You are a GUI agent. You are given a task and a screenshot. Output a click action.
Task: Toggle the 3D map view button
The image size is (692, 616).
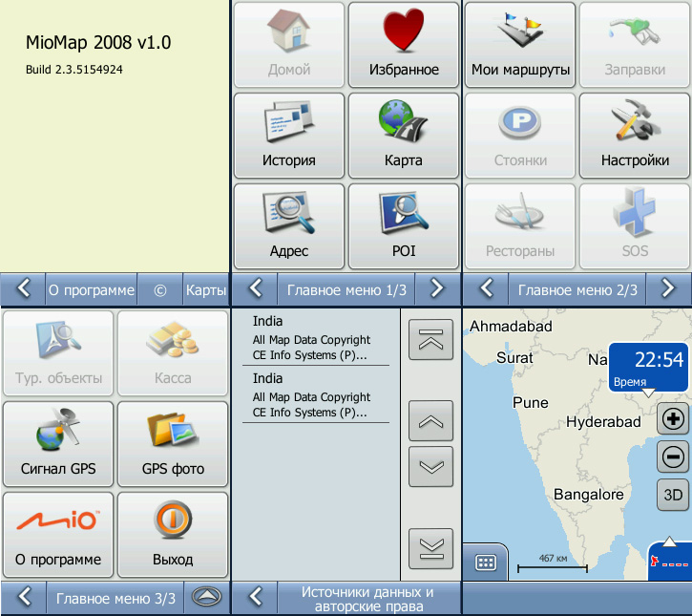(x=672, y=495)
